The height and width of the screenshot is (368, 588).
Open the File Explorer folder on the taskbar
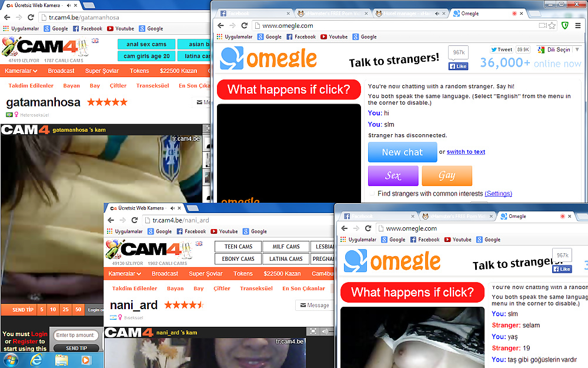62,359
